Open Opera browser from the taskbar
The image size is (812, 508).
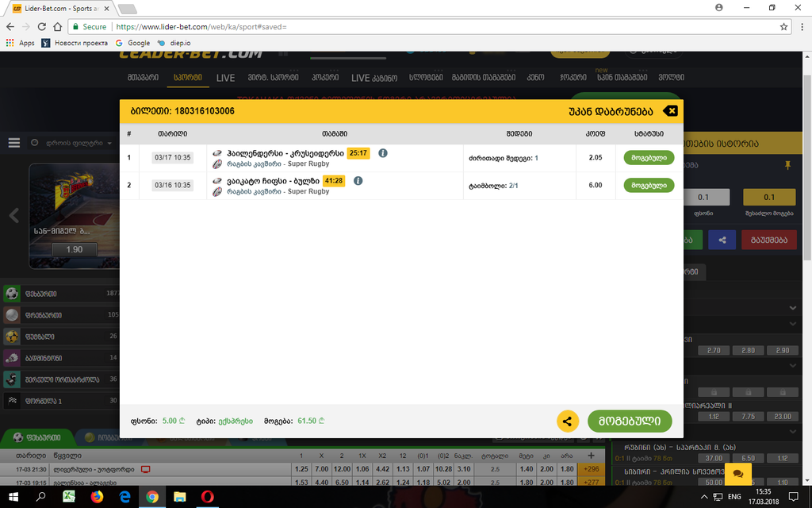click(207, 497)
